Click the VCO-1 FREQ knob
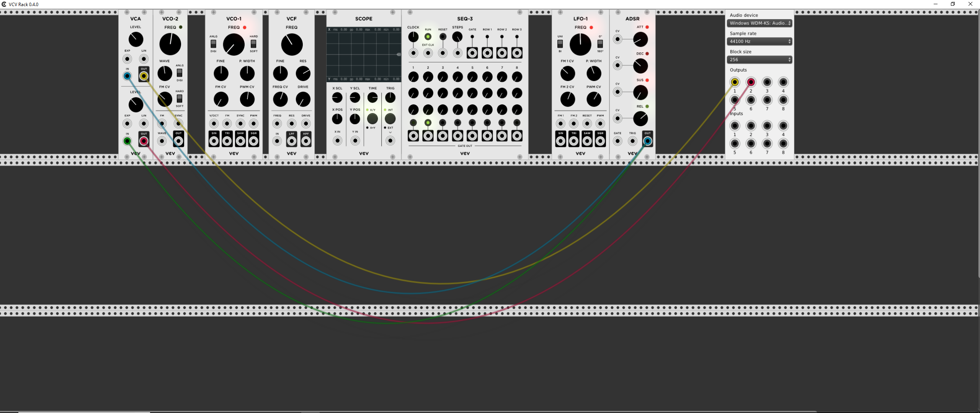This screenshot has width=980, height=413. pyautogui.click(x=234, y=44)
